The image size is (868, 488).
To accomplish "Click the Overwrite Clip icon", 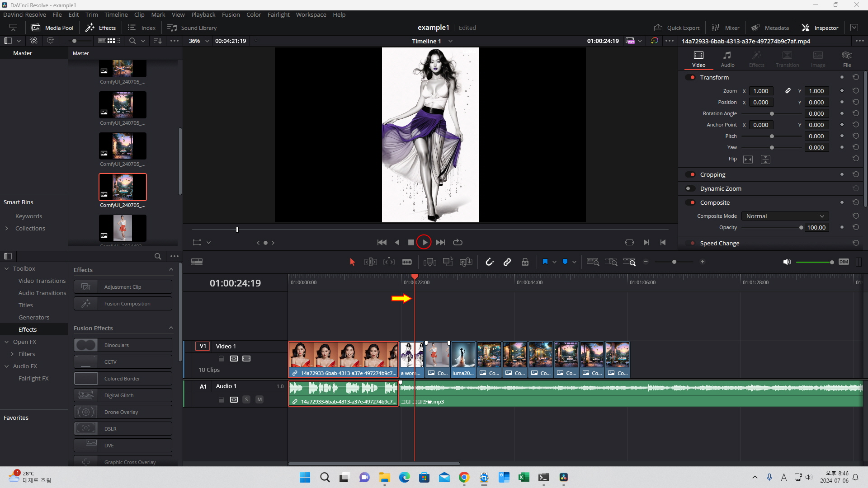I will click(x=448, y=262).
